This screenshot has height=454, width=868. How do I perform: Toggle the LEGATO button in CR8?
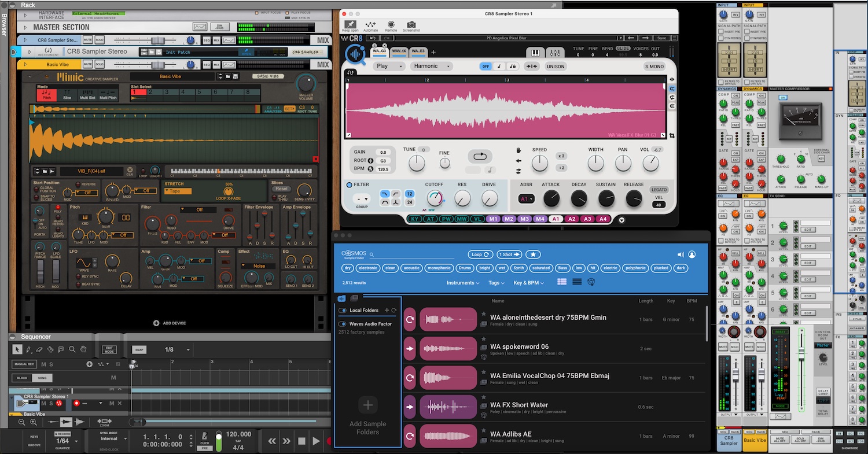(x=659, y=190)
